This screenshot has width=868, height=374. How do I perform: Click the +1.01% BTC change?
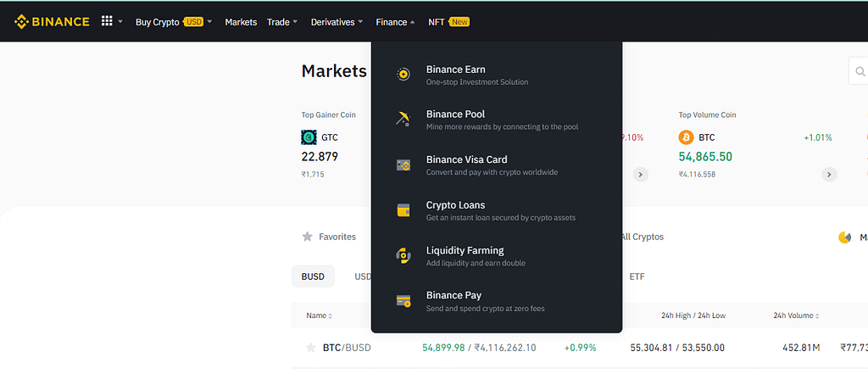[818, 137]
